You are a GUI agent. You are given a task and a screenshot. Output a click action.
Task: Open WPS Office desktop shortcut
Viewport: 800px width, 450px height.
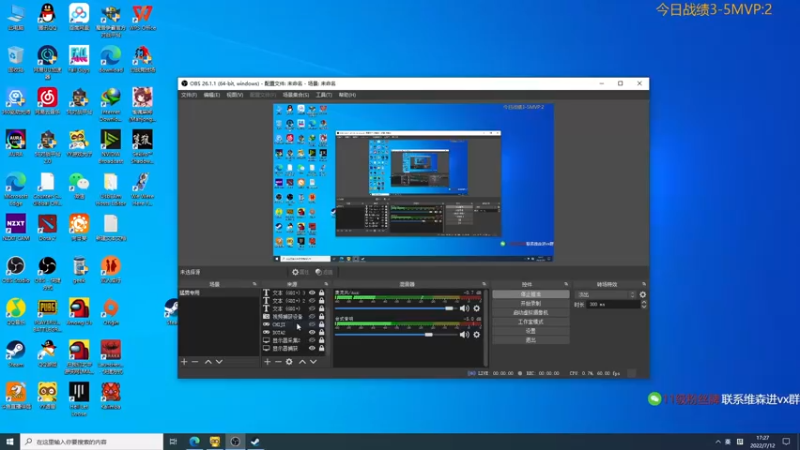[142, 17]
